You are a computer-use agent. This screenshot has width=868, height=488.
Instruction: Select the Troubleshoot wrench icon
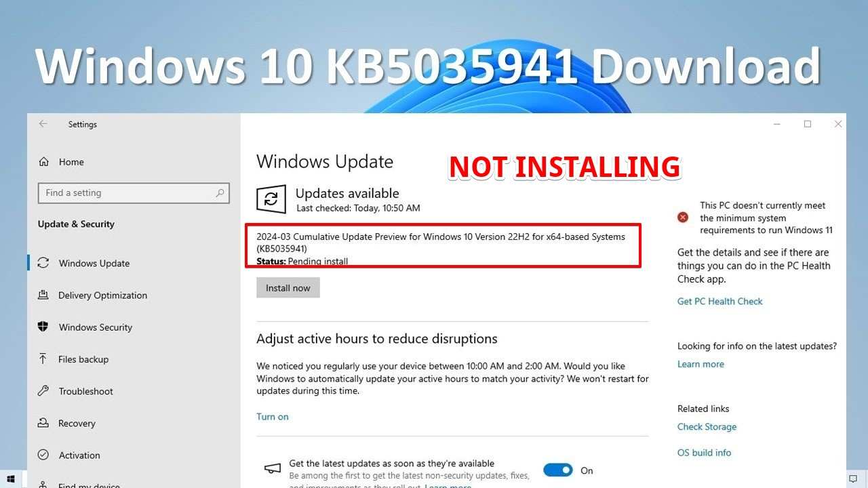pos(43,391)
